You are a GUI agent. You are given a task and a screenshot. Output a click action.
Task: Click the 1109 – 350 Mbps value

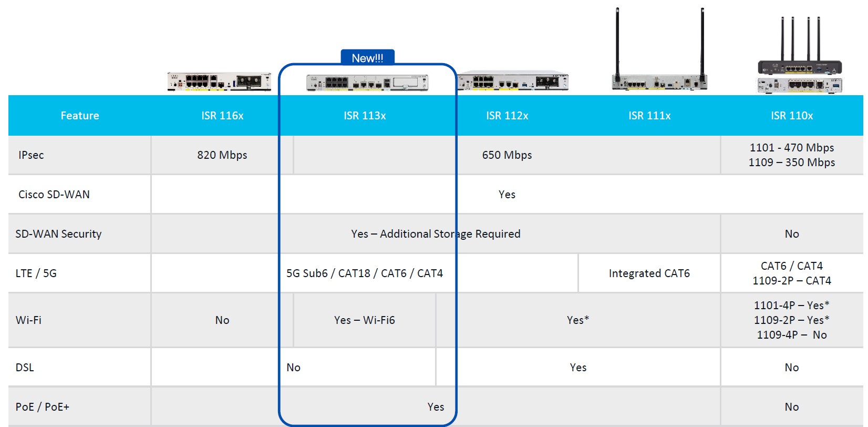pyautogui.click(x=792, y=162)
